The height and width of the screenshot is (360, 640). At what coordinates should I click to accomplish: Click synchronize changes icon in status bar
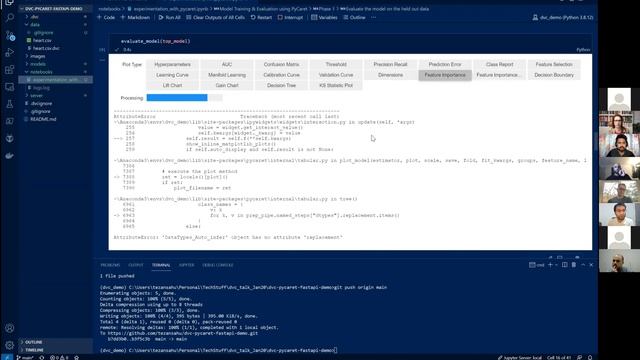coord(42,358)
